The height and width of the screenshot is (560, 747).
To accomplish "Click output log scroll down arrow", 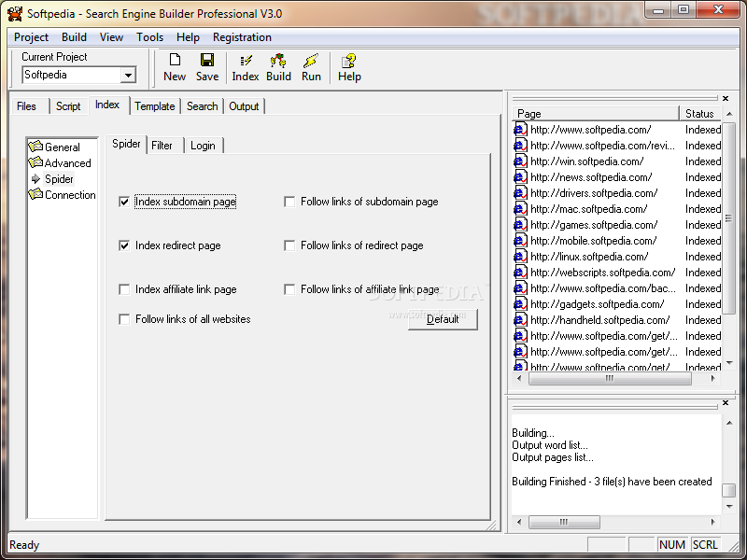I will click(x=729, y=507).
